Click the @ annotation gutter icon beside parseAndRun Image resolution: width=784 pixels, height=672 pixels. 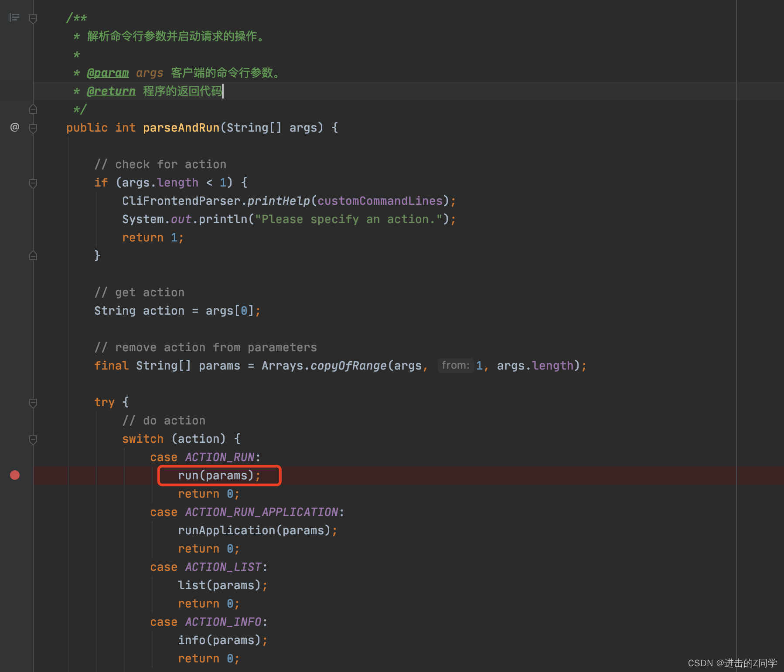point(15,127)
